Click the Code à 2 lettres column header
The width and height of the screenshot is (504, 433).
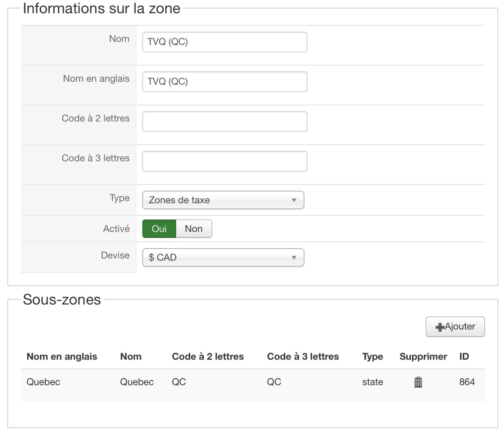click(207, 356)
